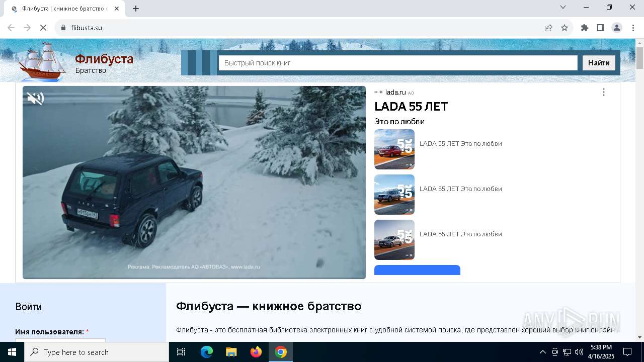Click the blue ad action button
Image resolution: width=644 pixels, height=362 pixels.
pyautogui.click(x=417, y=270)
